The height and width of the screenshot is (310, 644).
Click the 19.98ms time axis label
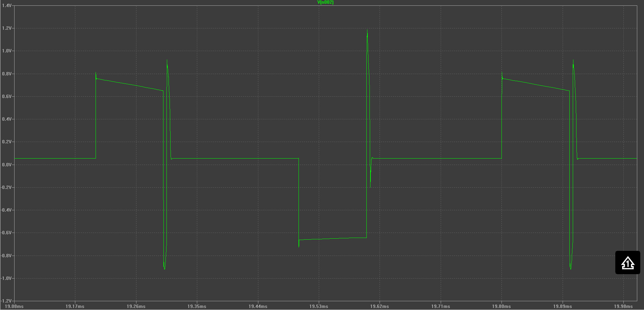623,306
